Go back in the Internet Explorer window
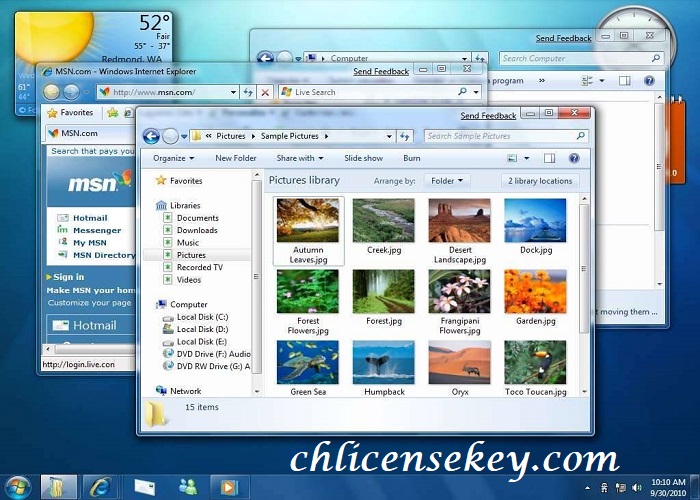The width and height of the screenshot is (700, 500). click(52, 92)
